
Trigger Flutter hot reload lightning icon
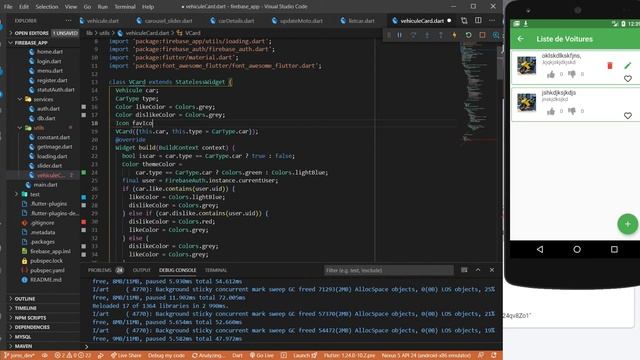click(454, 35)
